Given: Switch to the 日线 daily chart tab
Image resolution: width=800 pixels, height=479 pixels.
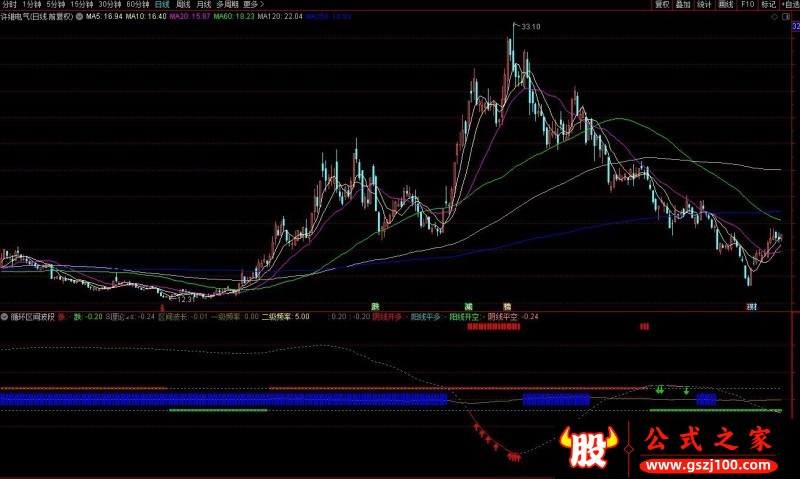Looking at the screenshot, I should [x=162, y=5].
